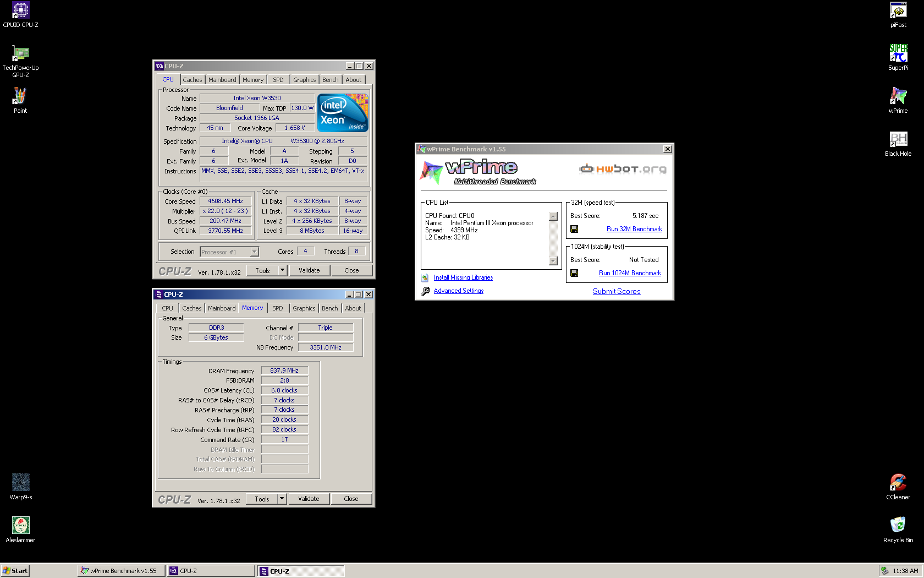Click the save icon for the 32M score
The height and width of the screenshot is (578, 924).
[x=574, y=229]
